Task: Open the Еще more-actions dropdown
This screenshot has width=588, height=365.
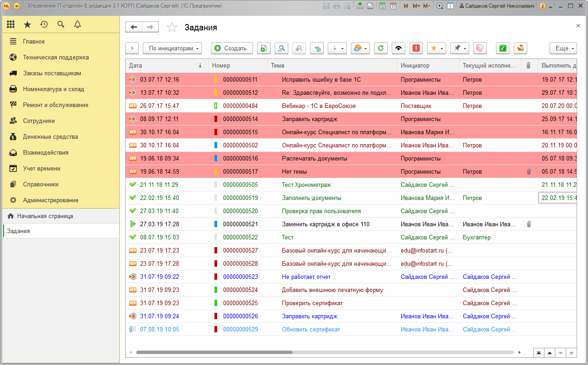Action: pos(563,48)
